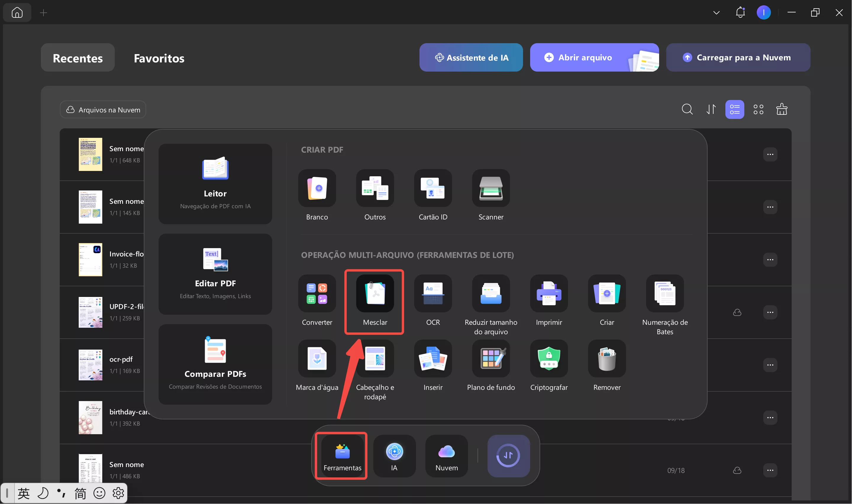Select Numeração de Bates tool
Screen dimensions: 852x504
(x=664, y=294)
